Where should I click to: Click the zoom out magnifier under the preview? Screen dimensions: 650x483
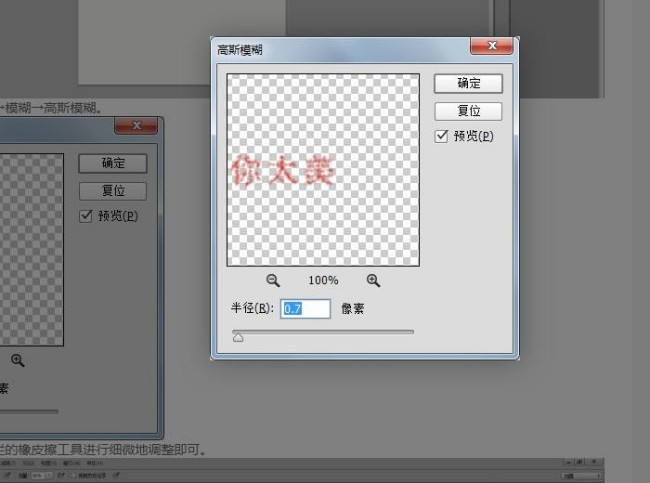pyautogui.click(x=273, y=281)
